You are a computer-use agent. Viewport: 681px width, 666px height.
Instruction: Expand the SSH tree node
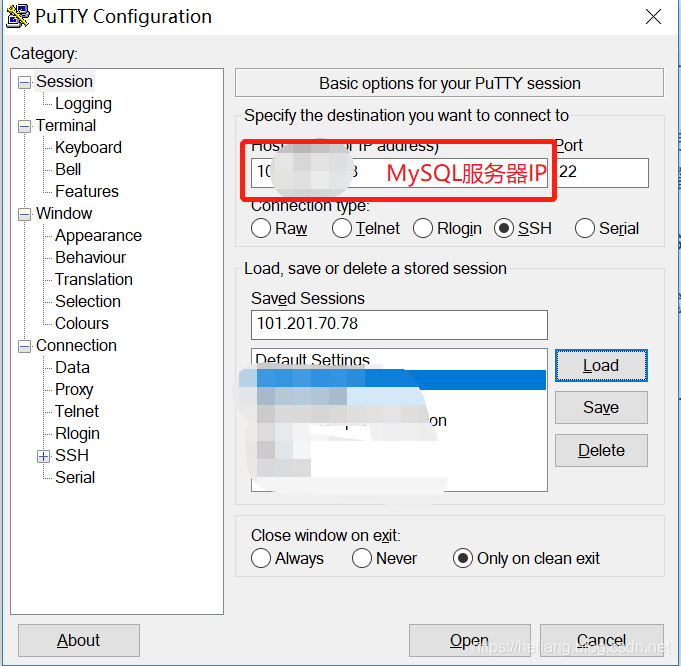43,456
